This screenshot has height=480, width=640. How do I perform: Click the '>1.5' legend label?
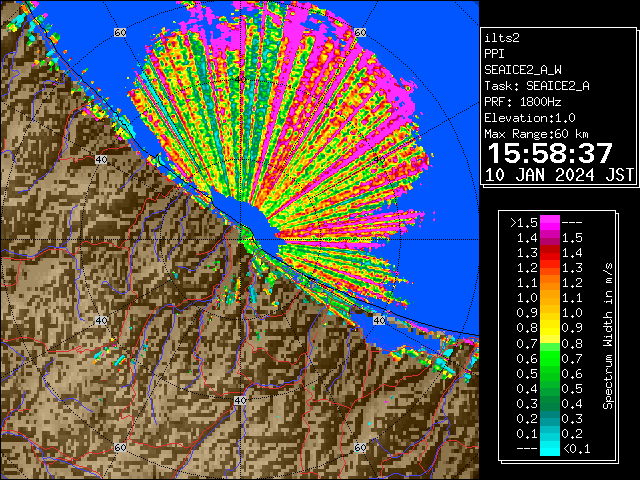coord(523,223)
